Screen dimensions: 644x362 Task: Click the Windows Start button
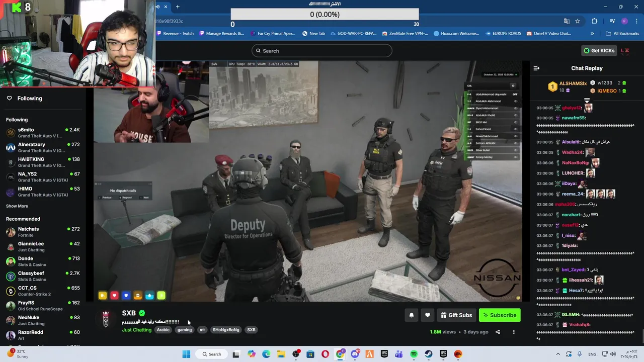click(186, 354)
